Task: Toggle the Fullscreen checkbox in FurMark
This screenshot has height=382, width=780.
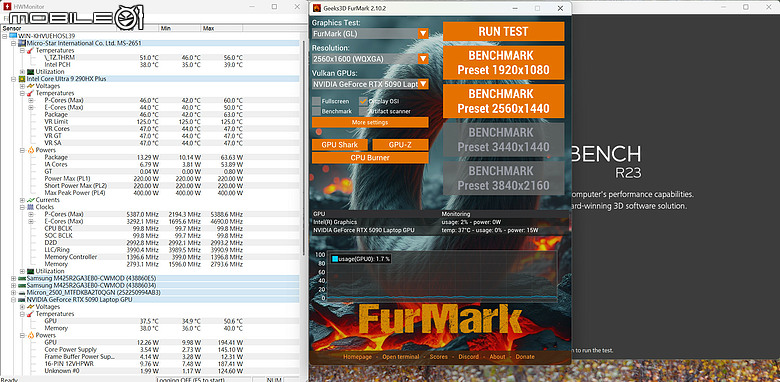Action: coord(316,101)
